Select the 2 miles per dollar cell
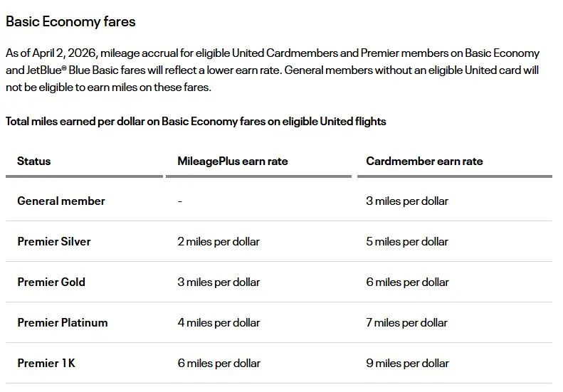Image resolution: width=563 pixels, height=392 pixels. 219,242
